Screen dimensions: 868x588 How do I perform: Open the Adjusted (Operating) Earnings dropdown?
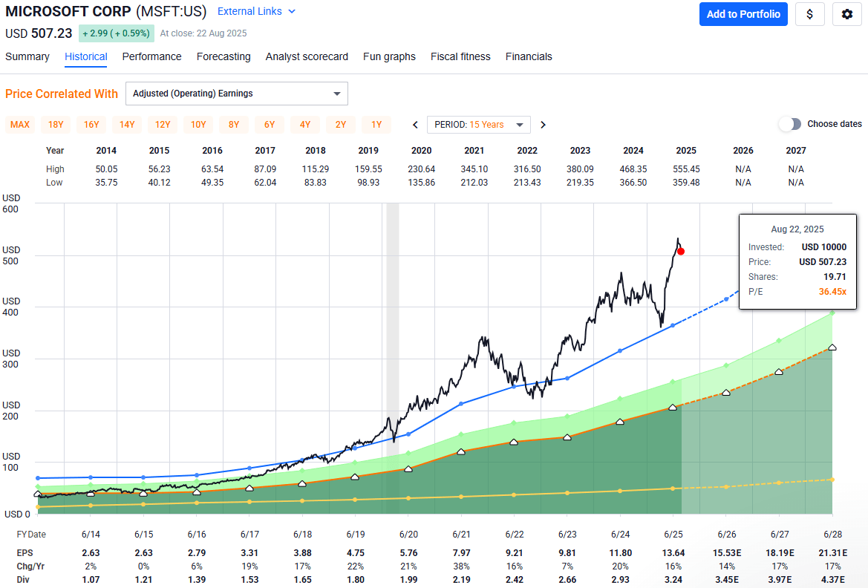pyautogui.click(x=236, y=94)
